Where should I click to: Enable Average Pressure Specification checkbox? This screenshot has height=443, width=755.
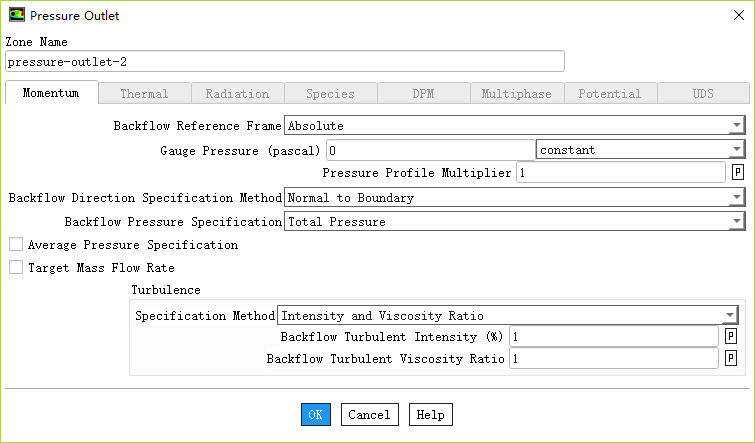click(x=16, y=245)
